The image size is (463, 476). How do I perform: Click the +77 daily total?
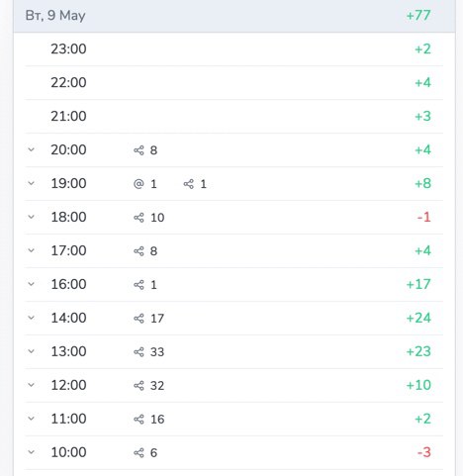(x=418, y=16)
